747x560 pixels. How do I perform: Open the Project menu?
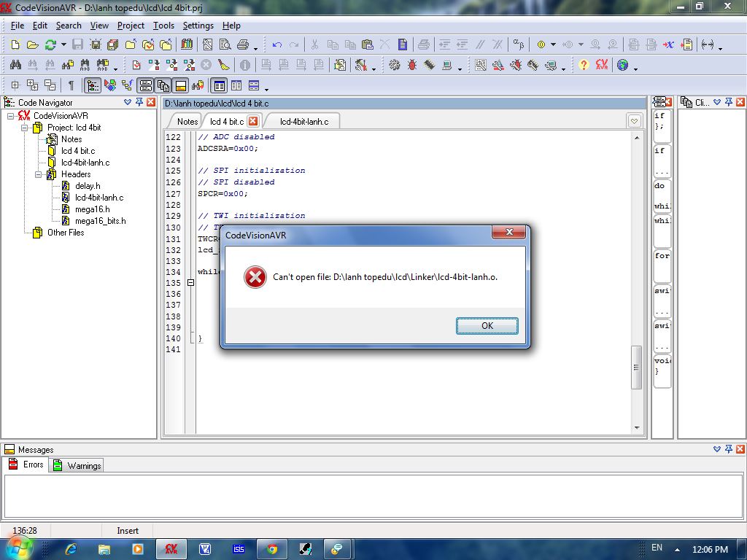(131, 26)
